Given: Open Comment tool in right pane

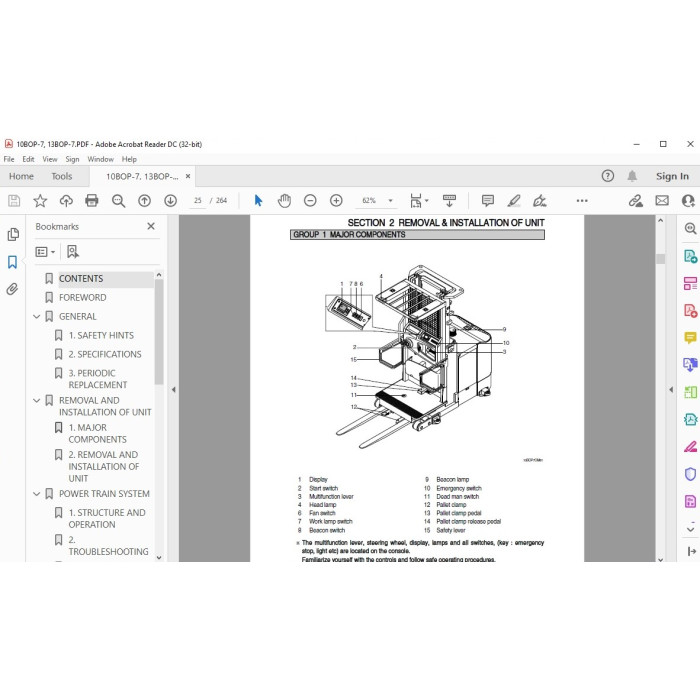Looking at the screenshot, I should 690,338.
